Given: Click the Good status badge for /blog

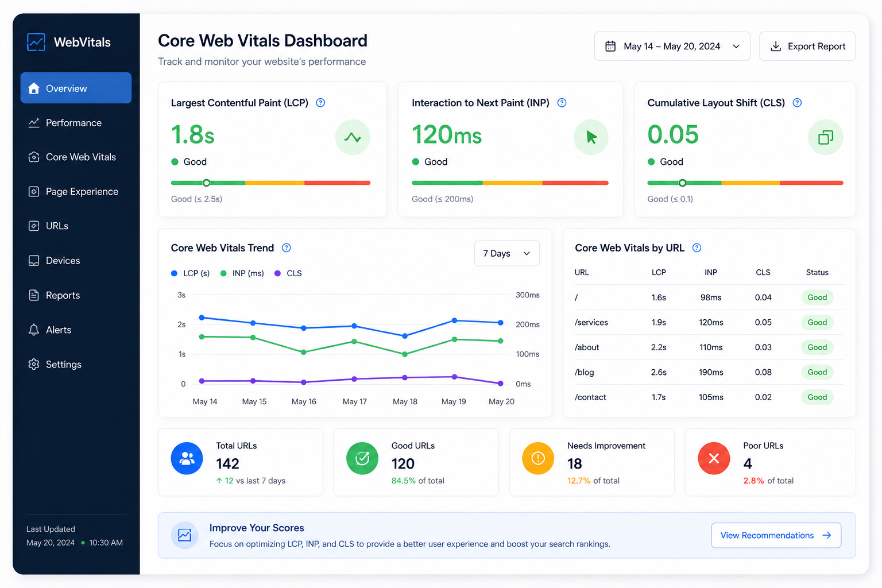Looking at the screenshot, I should (x=817, y=372).
